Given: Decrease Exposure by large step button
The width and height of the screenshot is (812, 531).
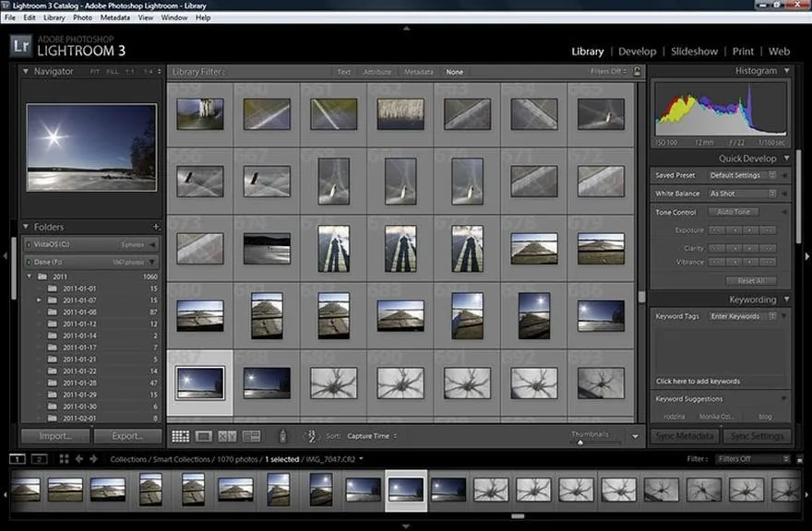Looking at the screenshot, I should pyautogui.click(x=716, y=230).
